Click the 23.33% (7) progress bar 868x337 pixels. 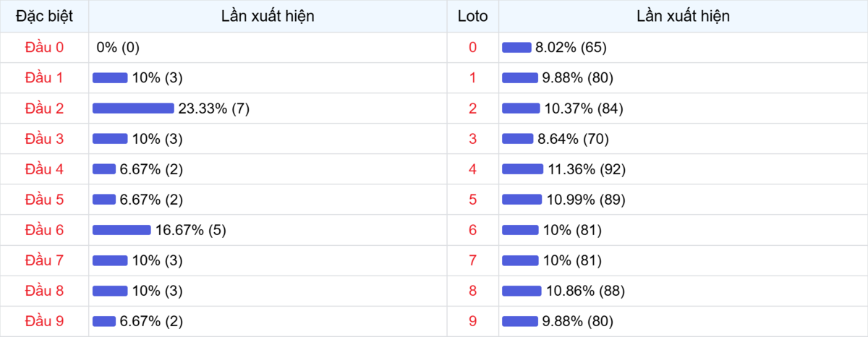click(x=133, y=108)
